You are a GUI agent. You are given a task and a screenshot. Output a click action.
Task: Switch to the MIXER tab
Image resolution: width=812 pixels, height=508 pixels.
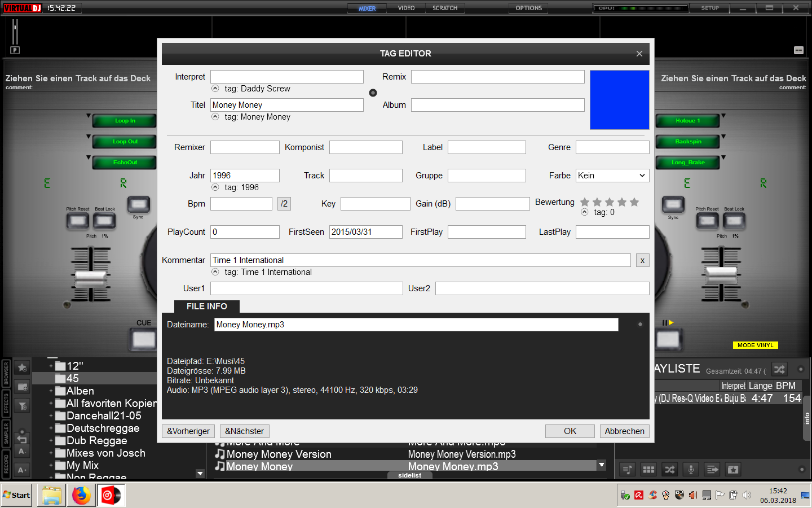367,8
